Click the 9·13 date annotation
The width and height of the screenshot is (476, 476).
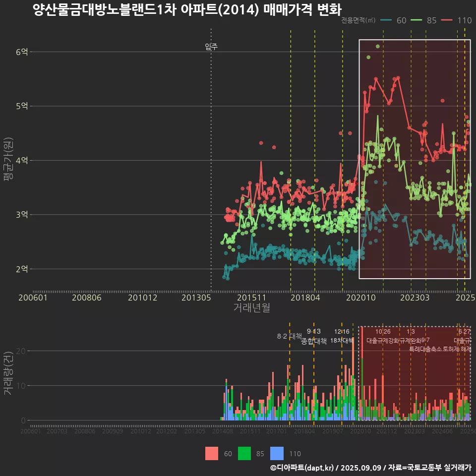(313, 331)
